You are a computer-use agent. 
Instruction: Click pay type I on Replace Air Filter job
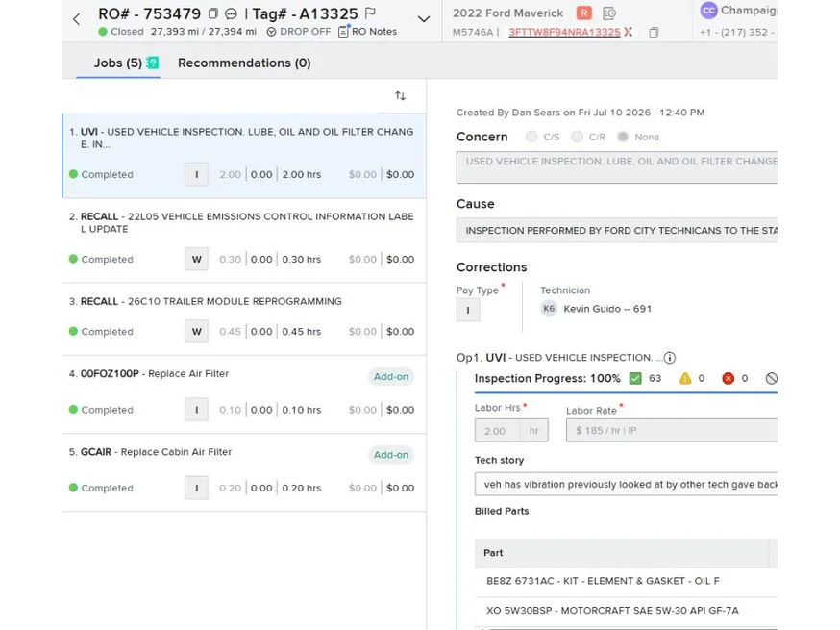196,410
